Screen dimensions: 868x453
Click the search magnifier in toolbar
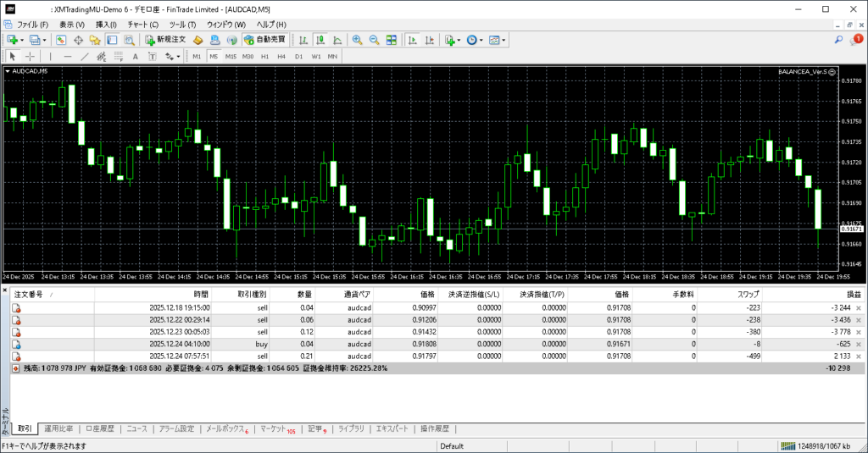[838, 40]
